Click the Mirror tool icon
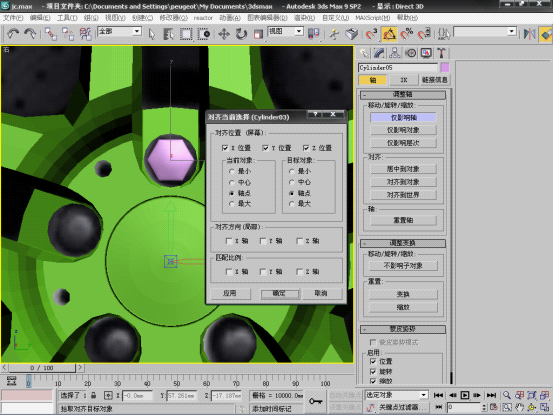Viewport: 553px width, 415px height. 529,34
